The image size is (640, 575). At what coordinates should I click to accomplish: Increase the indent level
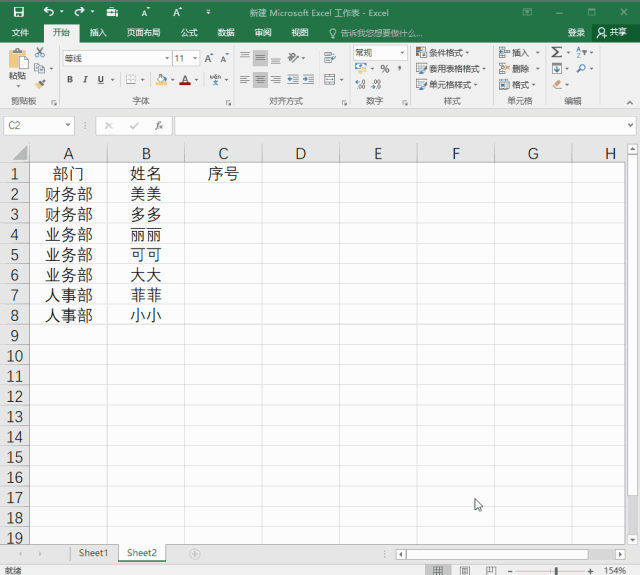(x=309, y=80)
